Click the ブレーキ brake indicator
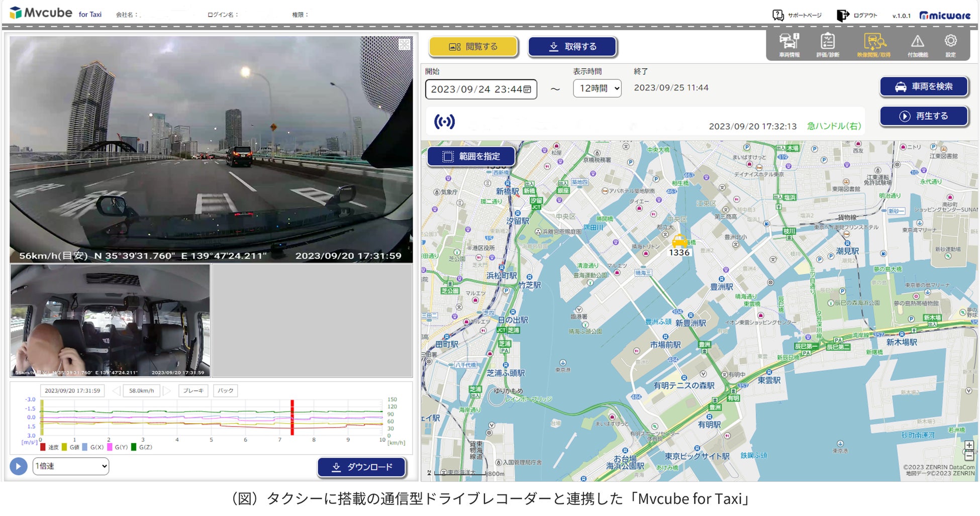 pyautogui.click(x=193, y=391)
